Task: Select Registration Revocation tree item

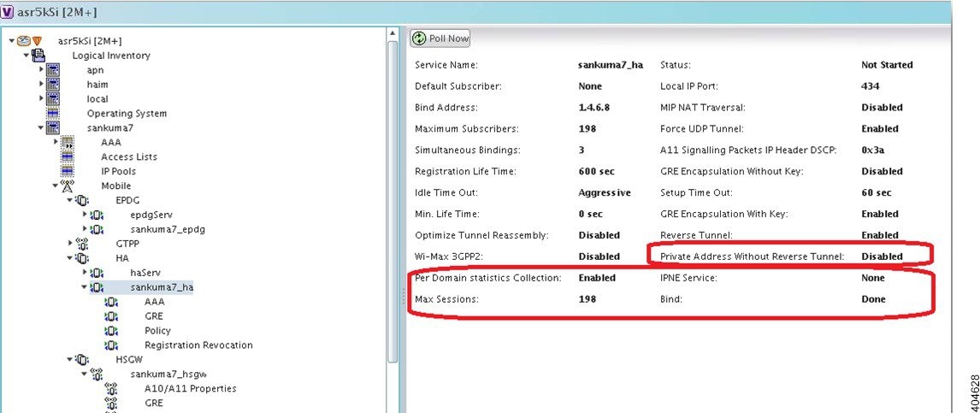Action: coord(198,345)
